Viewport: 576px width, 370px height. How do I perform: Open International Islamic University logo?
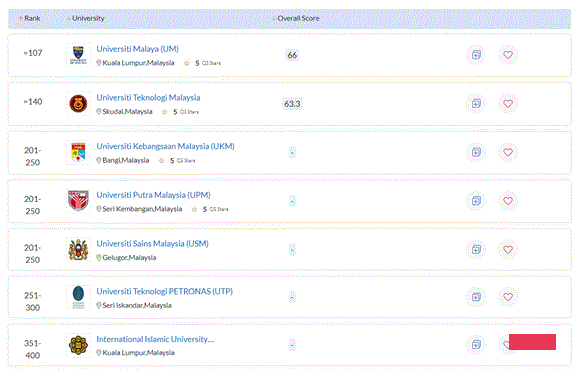pos(78,345)
